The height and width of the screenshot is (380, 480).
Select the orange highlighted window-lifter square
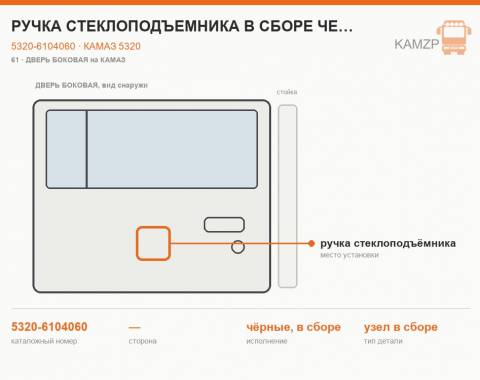click(x=153, y=243)
